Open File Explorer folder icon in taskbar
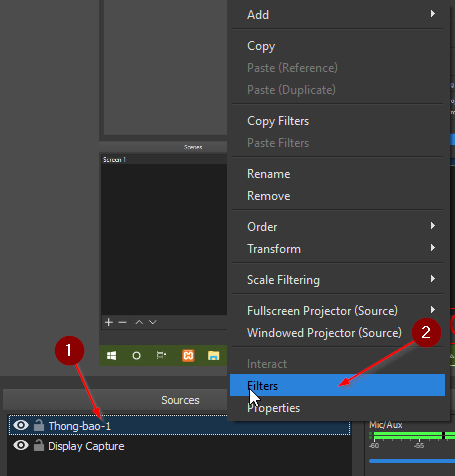The width and height of the screenshot is (455, 476). pos(213,356)
